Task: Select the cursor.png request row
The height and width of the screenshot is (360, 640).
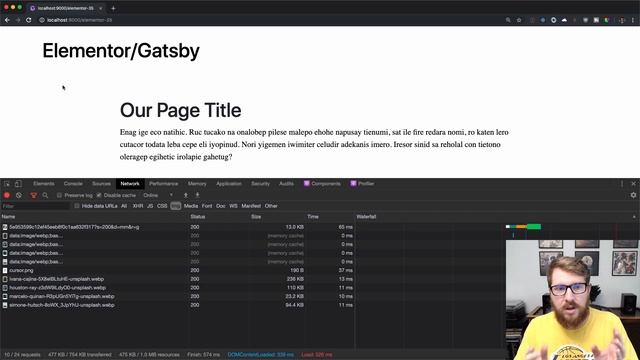Action: point(178,271)
